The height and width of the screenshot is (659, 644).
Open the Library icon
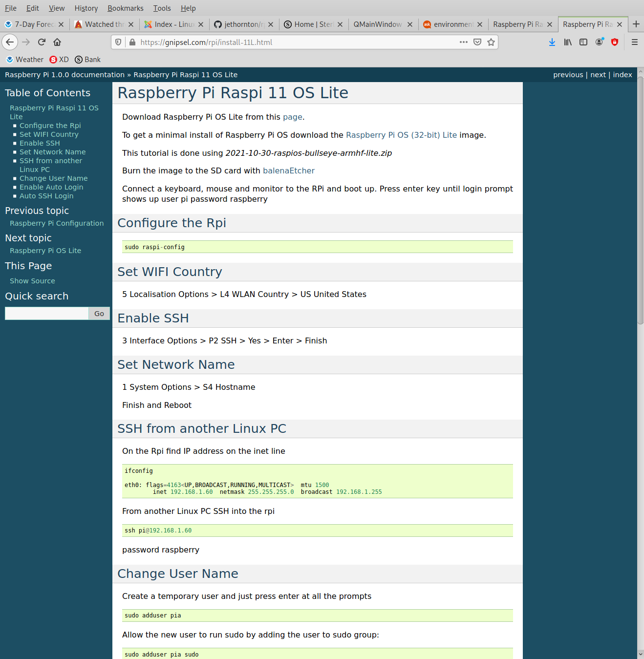(568, 42)
